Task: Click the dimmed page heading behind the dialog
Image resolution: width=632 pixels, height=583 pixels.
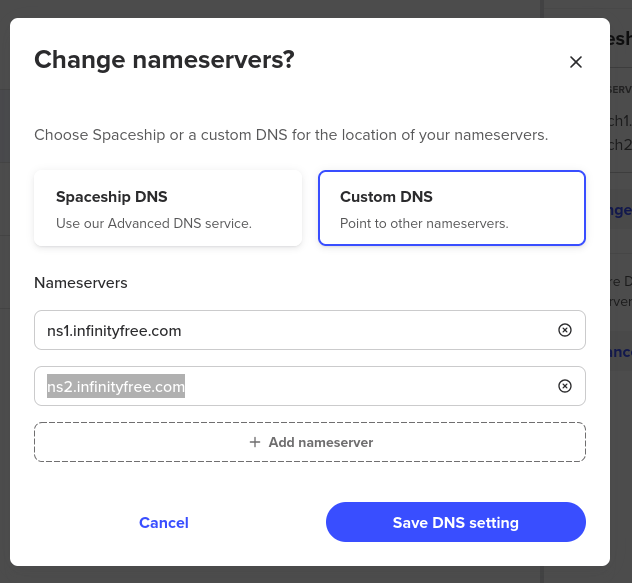Action: [620, 38]
